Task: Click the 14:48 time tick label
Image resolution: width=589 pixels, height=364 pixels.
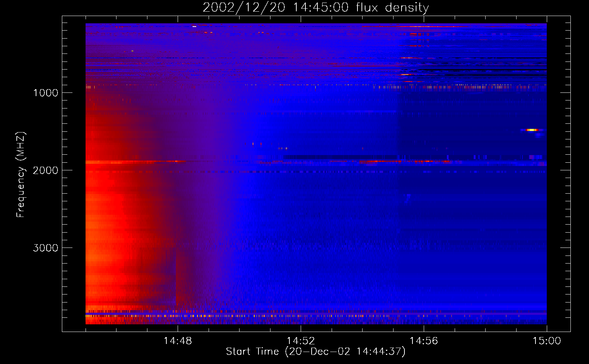Action: [178, 341]
